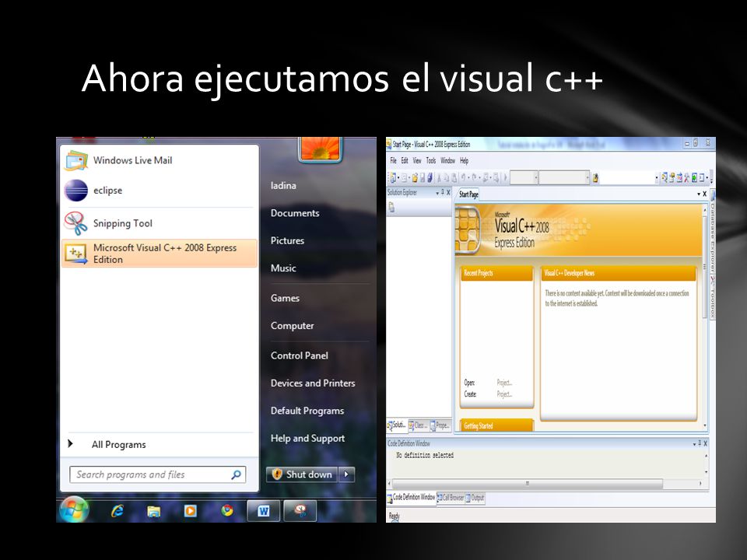Click the Solution Explorer toolbar icon at right

[664, 178]
